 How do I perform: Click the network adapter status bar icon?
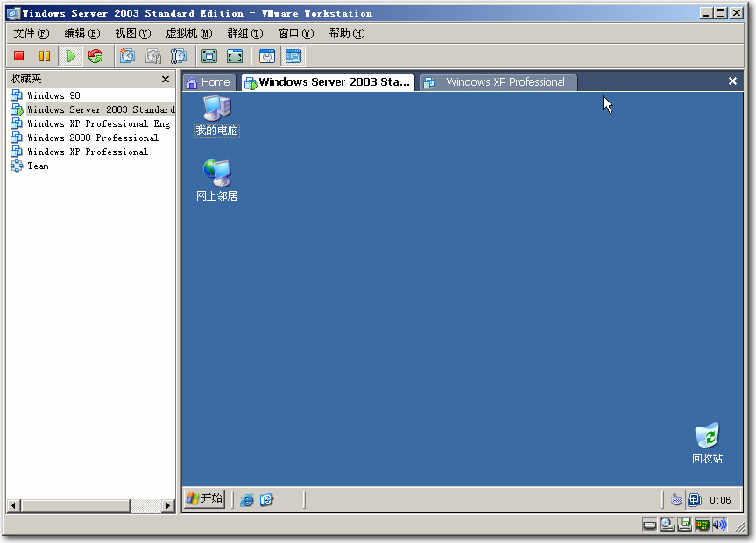[x=702, y=525]
